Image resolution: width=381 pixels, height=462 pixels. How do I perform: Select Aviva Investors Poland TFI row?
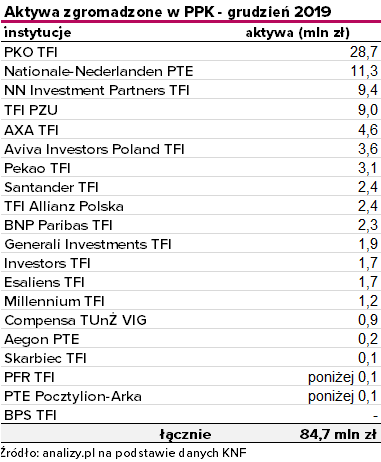point(191,148)
